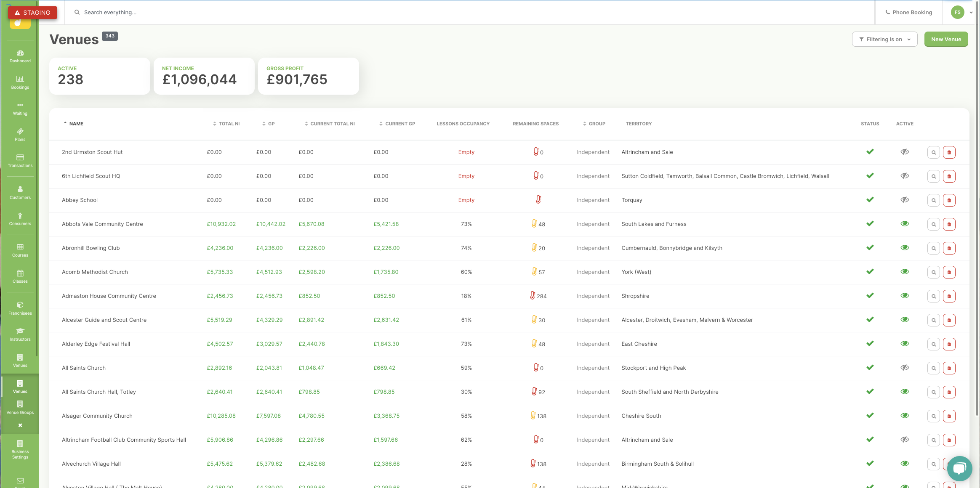Delete Alsager Community Church venue
Image resolution: width=980 pixels, height=488 pixels.
point(949,416)
